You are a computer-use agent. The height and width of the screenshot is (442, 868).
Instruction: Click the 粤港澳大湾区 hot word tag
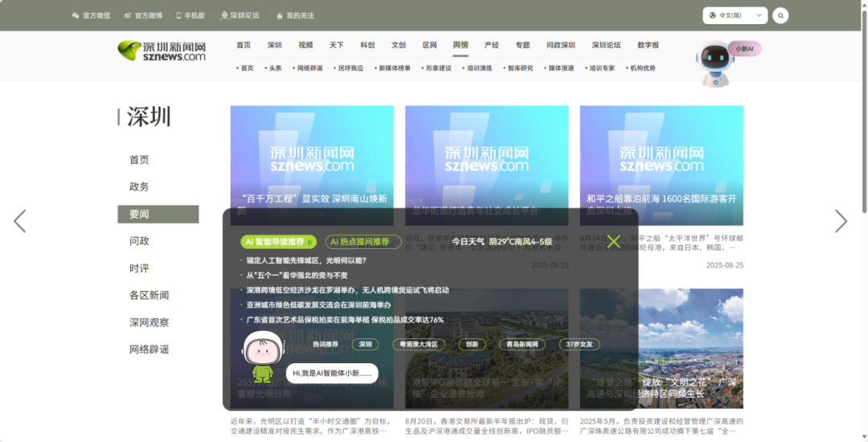420,344
